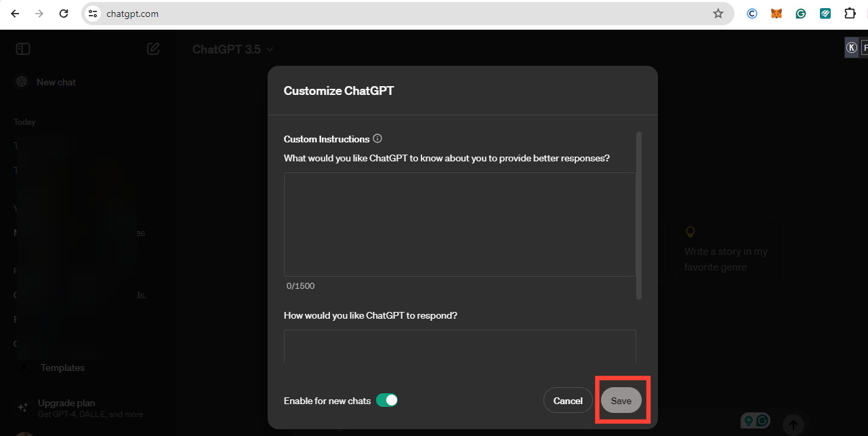Open the blue C extension icon
This screenshot has height=436, width=868.
[x=751, y=14]
